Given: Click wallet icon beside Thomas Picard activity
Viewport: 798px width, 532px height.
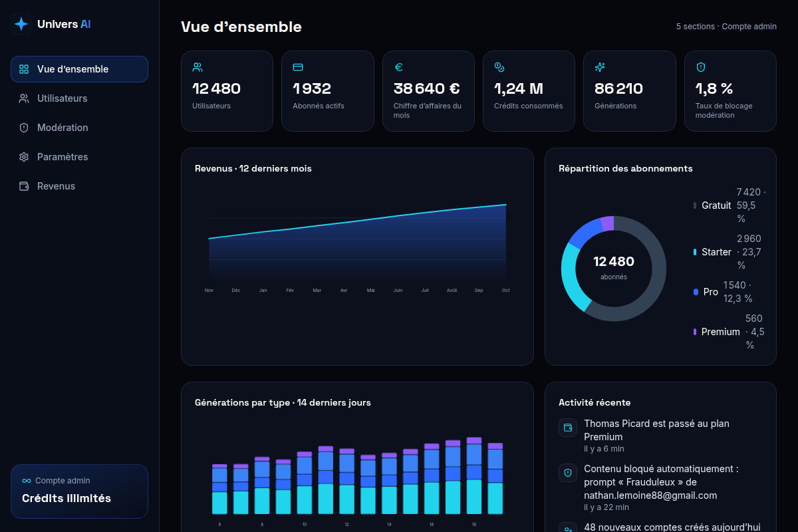Looking at the screenshot, I should pos(568,428).
